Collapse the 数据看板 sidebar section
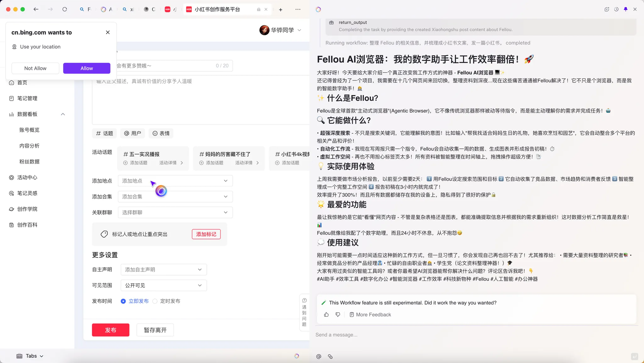 pyautogui.click(x=63, y=114)
